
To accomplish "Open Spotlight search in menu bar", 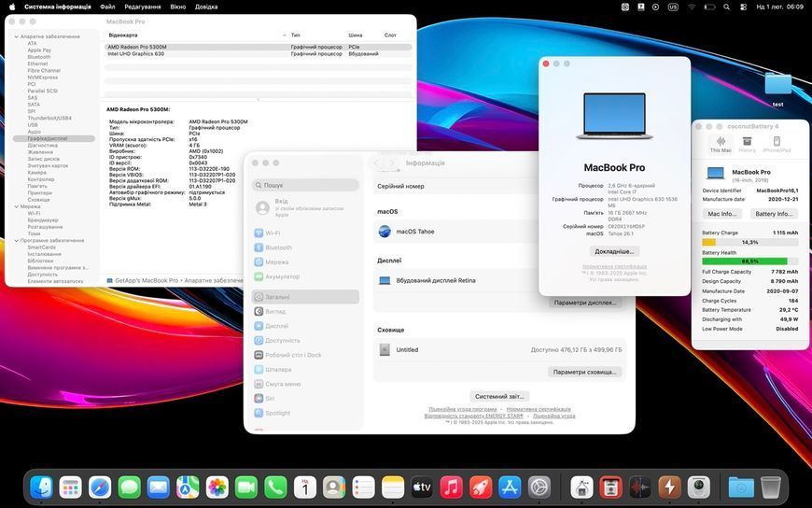I will click(726, 7).
